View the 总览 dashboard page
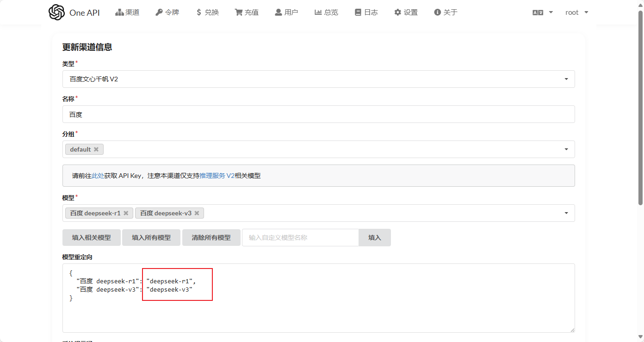 [326, 12]
